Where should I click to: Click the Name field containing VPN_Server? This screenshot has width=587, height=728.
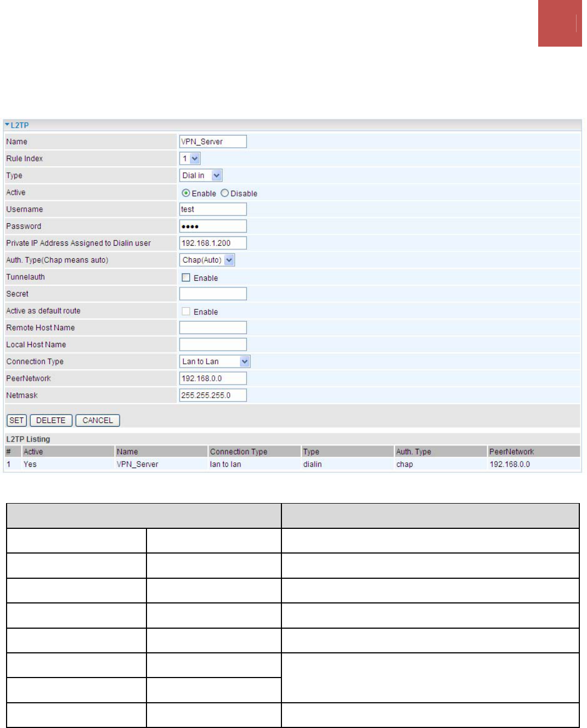click(x=213, y=142)
